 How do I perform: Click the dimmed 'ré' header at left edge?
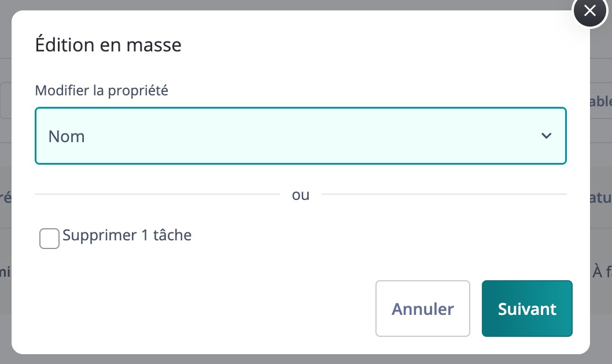pos(5,198)
